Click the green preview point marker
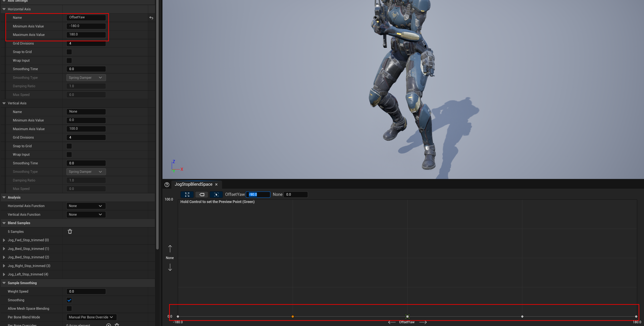The width and height of the screenshot is (644, 326). pyautogui.click(x=407, y=316)
